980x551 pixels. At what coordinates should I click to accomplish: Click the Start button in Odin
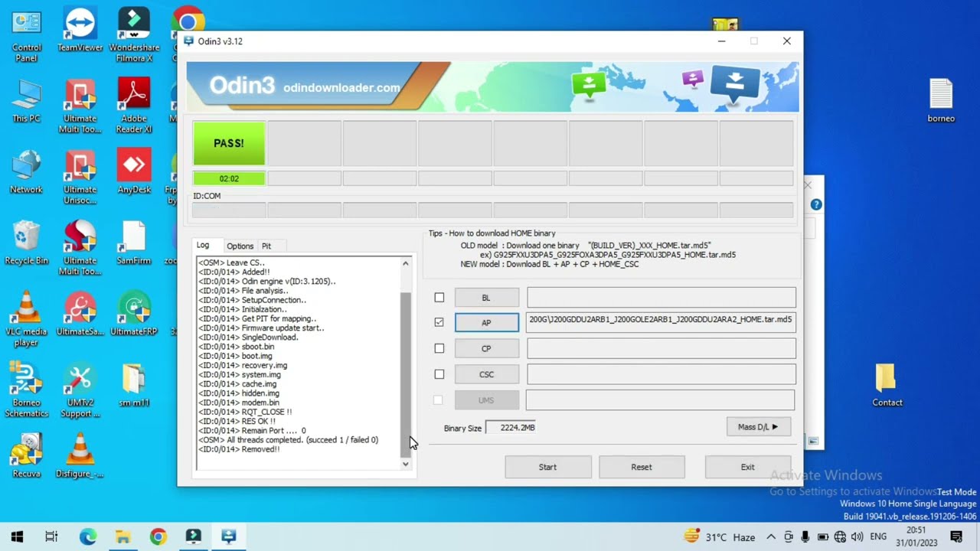click(547, 467)
